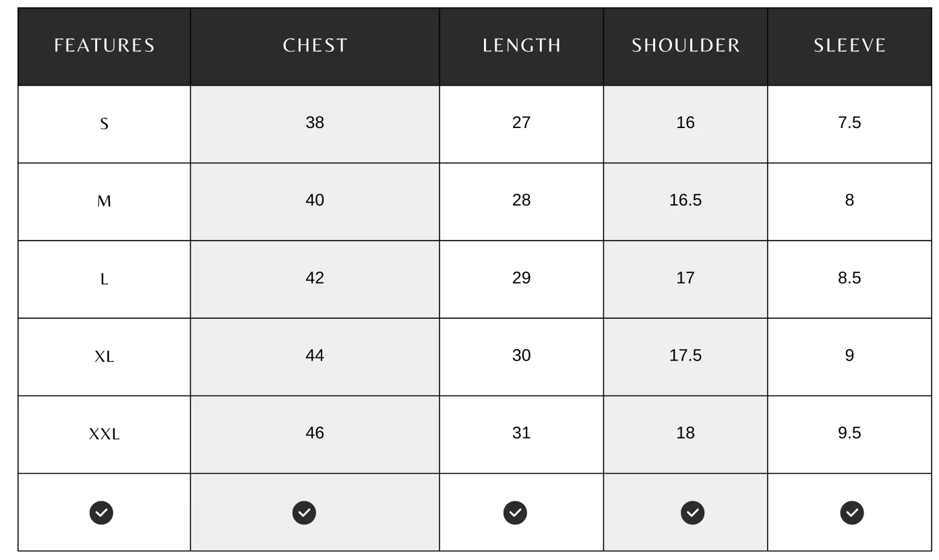Click the M size row label
Image resolution: width=939 pixels, height=560 pixels.
pos(104,201)
